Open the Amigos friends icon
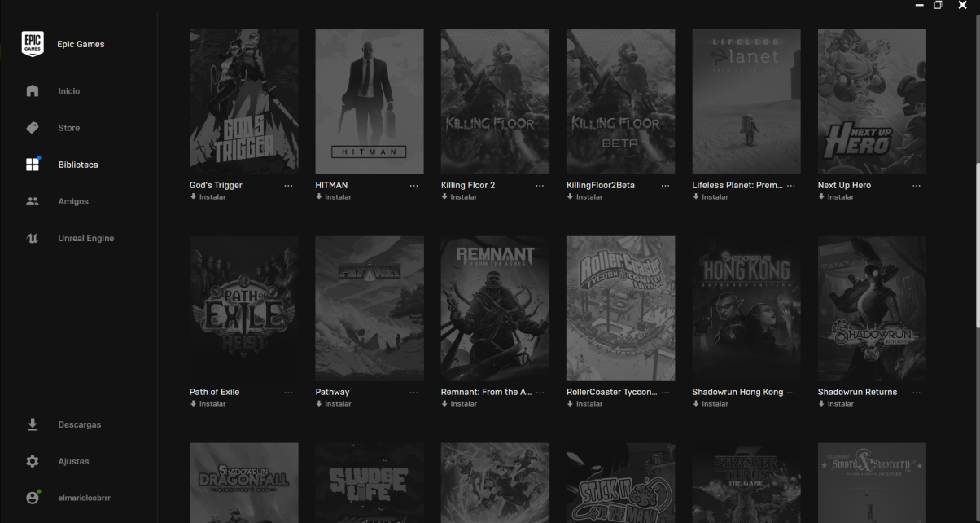980x523 pixels. pyautogui.click(x=33, y=201)
